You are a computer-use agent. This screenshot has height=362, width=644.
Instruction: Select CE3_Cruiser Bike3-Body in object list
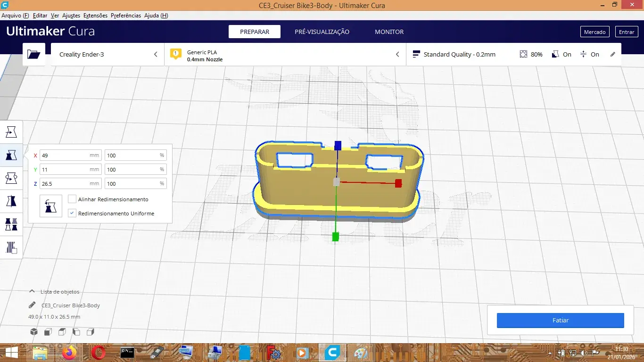[71, 305]
